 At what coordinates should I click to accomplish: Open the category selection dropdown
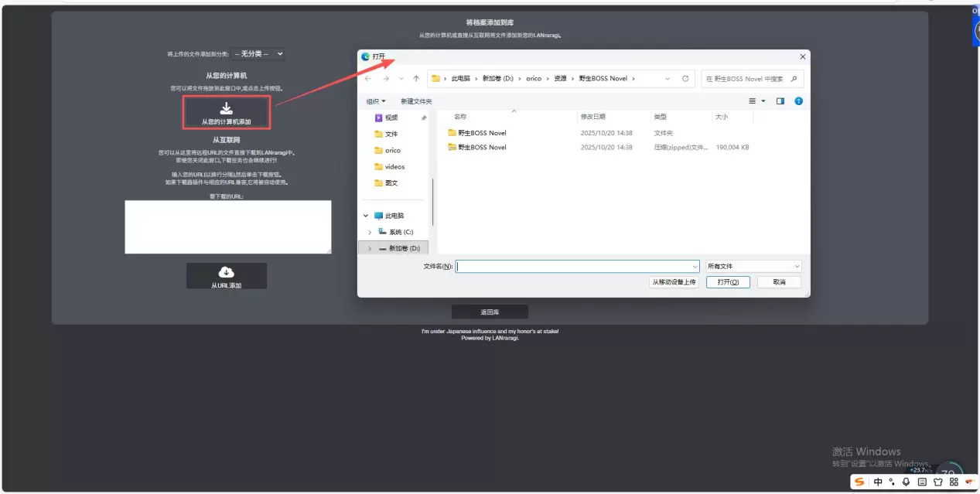point(258,54)
